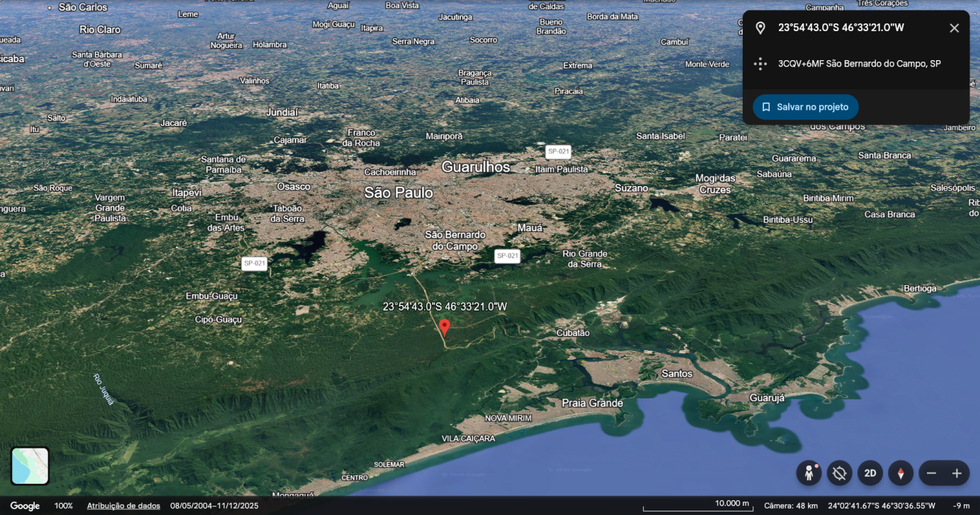This screenshot has height=515, width=980.
Task: Open the map style thumbnail
Action: coord(30,466)
